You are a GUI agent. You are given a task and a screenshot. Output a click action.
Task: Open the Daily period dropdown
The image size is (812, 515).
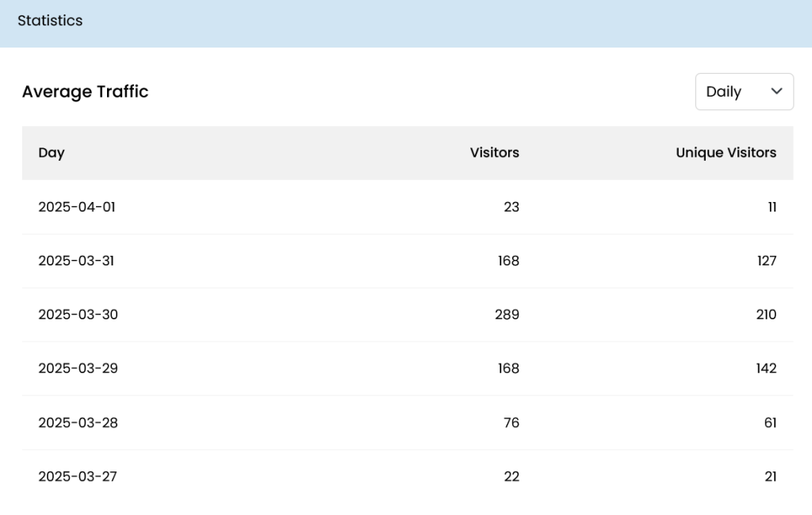[x=743, y=92]
